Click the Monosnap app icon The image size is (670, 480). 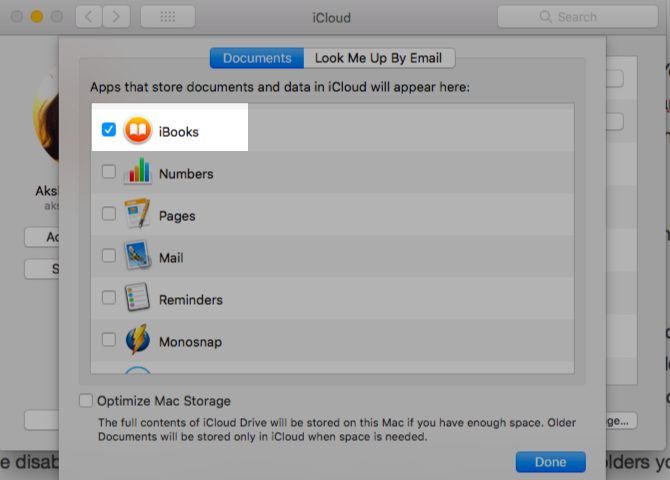pos(137,341)
